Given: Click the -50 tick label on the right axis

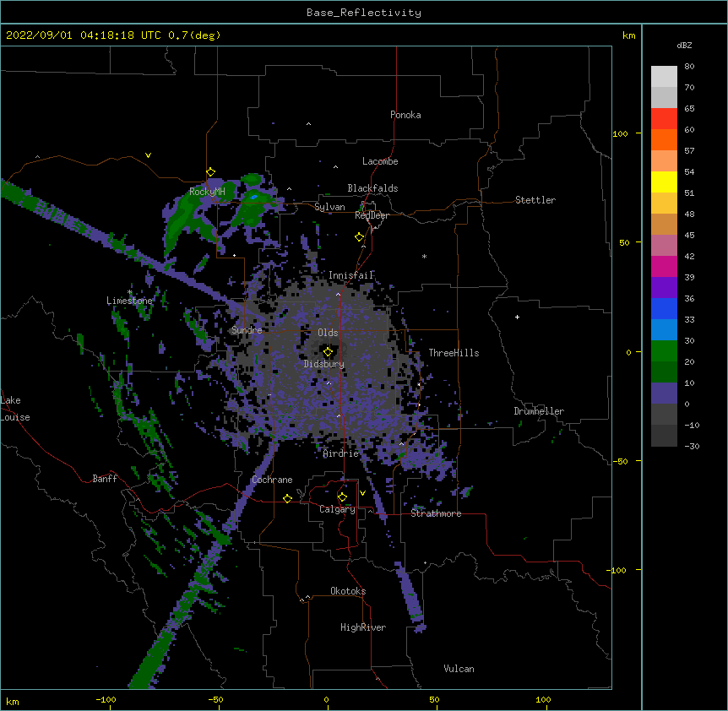Looking at the screenshot, I should click(x=620, y=461).
